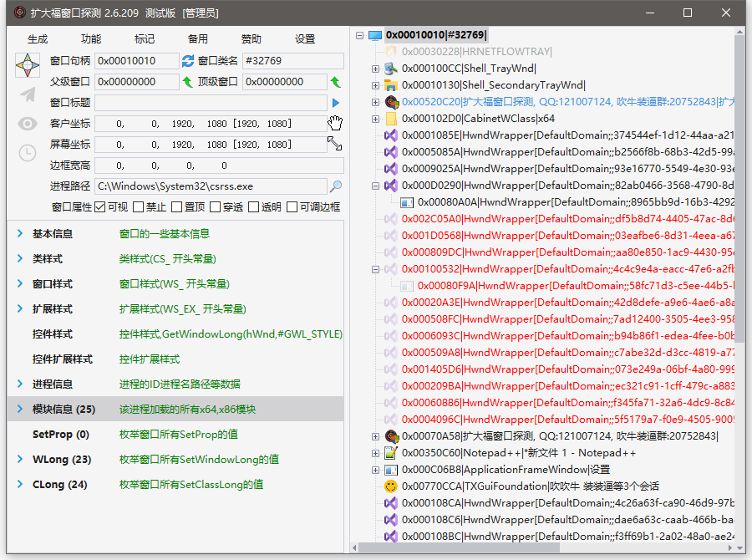Open the 备用 menu
The image size is (752, 560).
pos(197,39)
